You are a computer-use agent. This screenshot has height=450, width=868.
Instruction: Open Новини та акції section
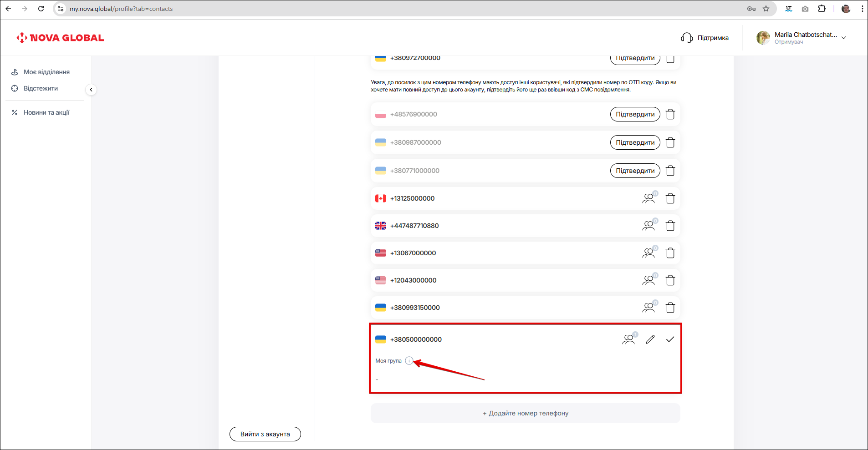point(46,112)
